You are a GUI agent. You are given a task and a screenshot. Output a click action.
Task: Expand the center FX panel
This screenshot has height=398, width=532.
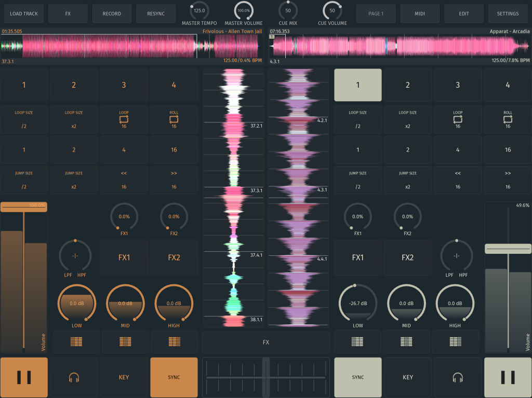(x=266, y=342)
